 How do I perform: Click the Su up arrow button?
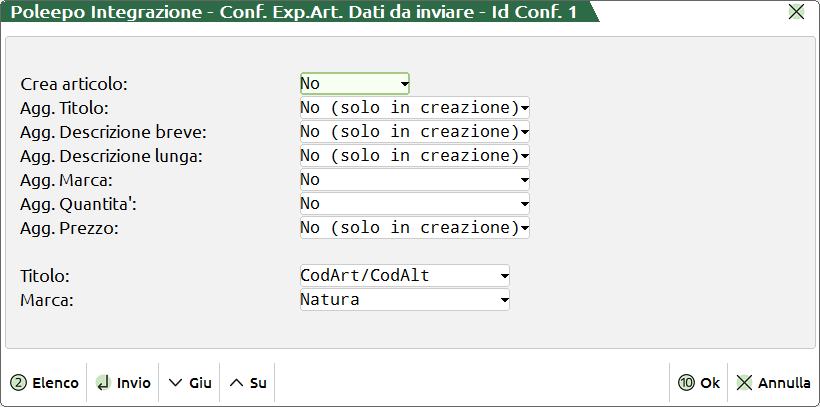click(248, 383)
